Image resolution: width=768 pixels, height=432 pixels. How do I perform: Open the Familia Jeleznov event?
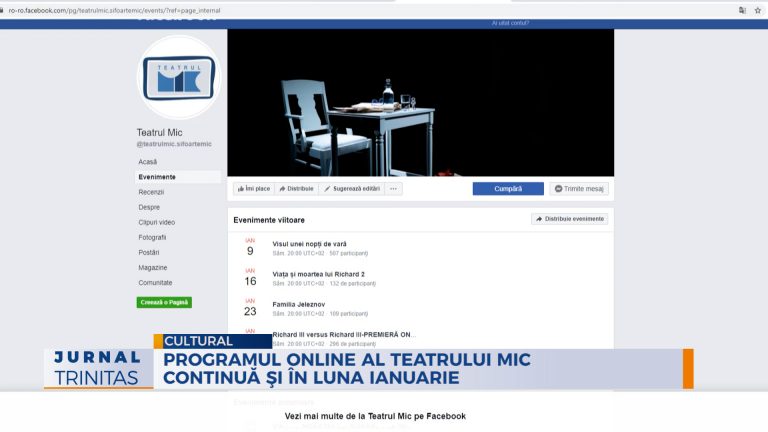[x=298, y=305]
